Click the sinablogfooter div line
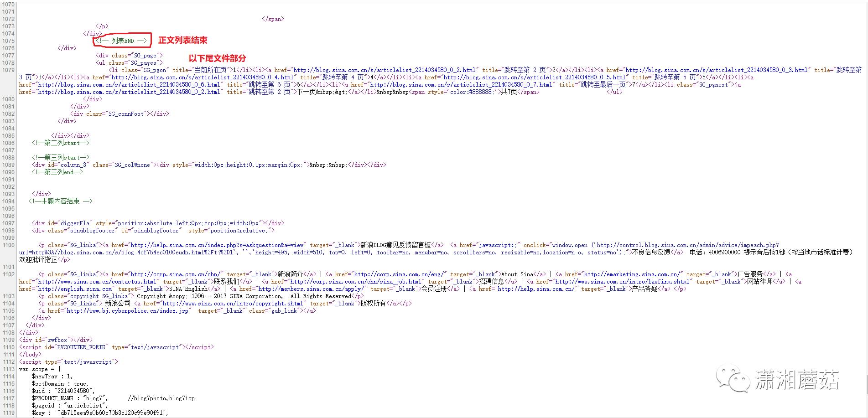The width and height of the screenshot is (868, 418). [153, 231]
